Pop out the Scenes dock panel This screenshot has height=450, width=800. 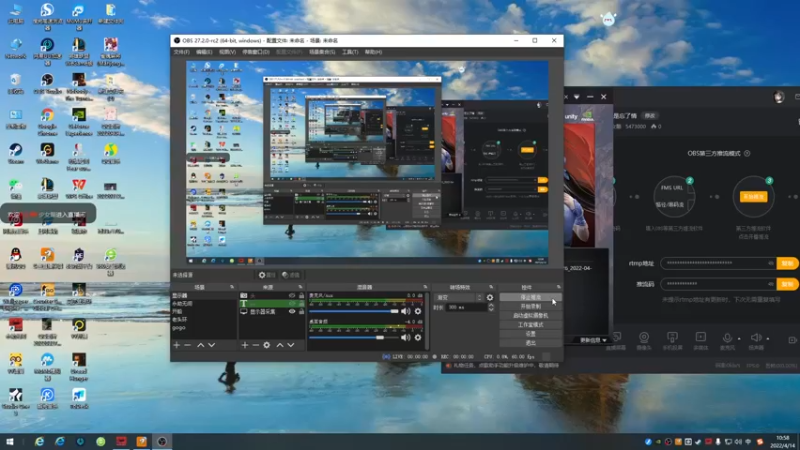click(232, 287)
